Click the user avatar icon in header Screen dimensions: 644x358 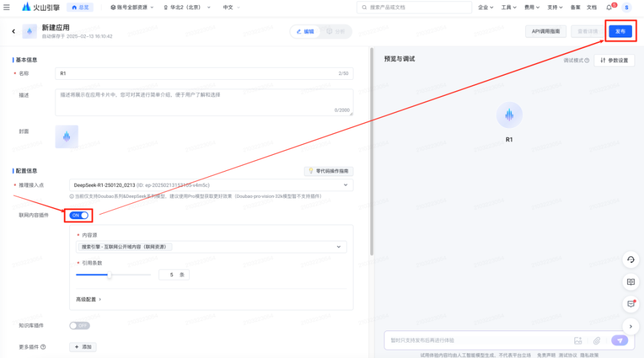[x=627, y=7]
